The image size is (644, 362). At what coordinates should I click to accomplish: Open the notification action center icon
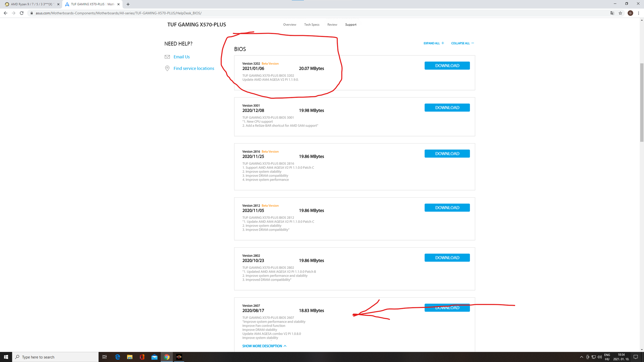tap(636, 357)
